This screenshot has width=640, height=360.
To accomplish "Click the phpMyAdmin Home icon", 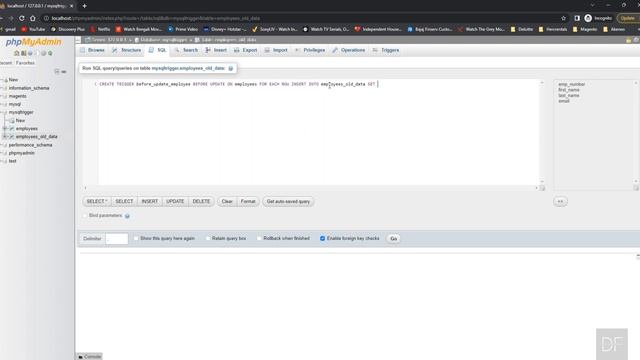I will [17, 53].
